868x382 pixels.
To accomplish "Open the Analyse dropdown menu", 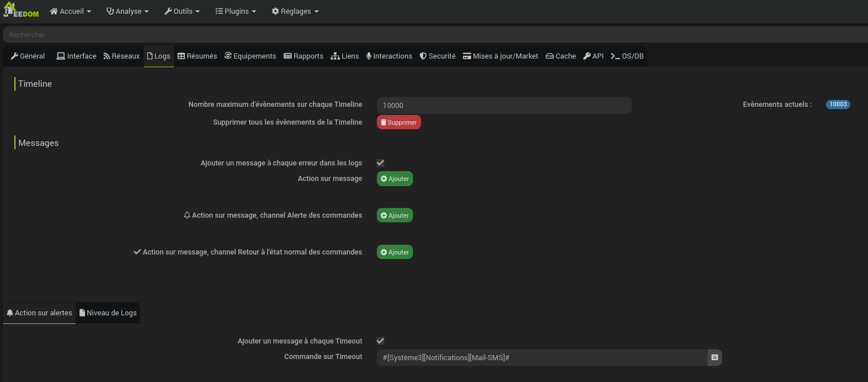I will pyautogui.click(x=128, y=11).
